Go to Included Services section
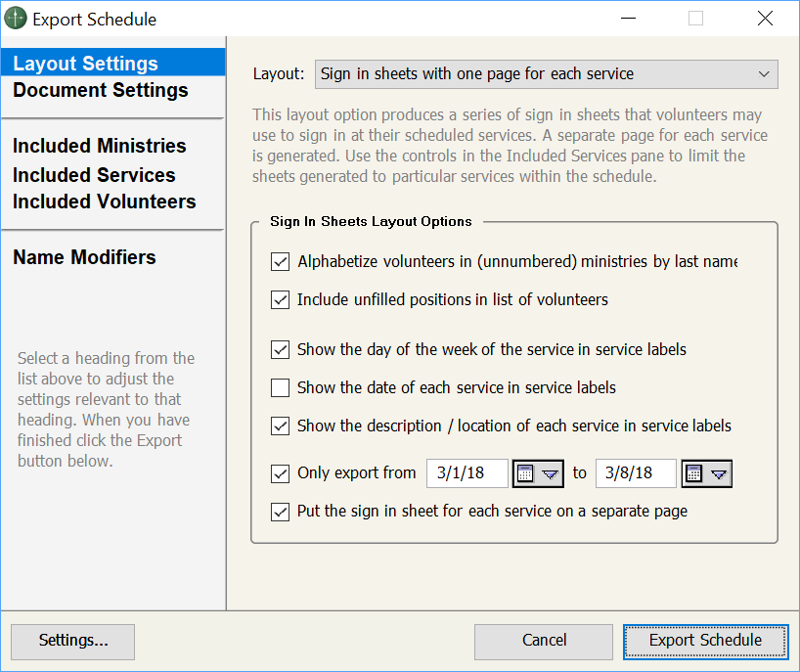This screenshot has width=800, height=672. tap(94, 175)
